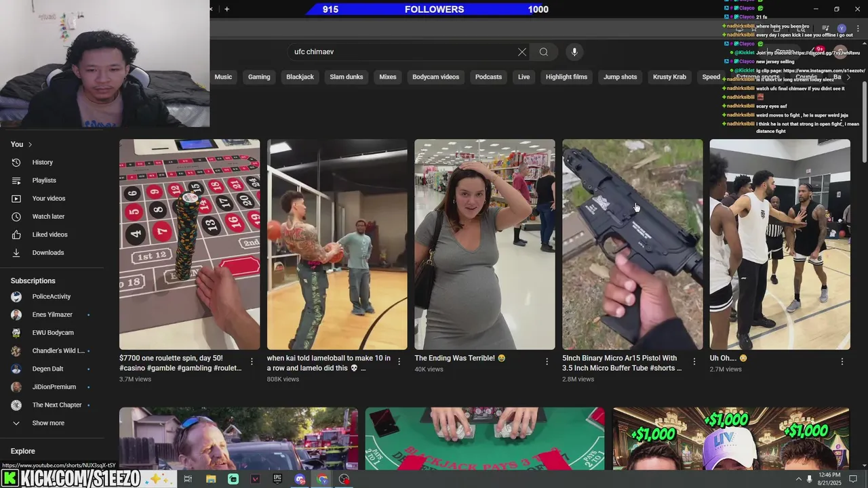Play the black Ar15 pistol short thumbnail
The height and width of the screenshot is (488, 868).
[x=633, y=245]
